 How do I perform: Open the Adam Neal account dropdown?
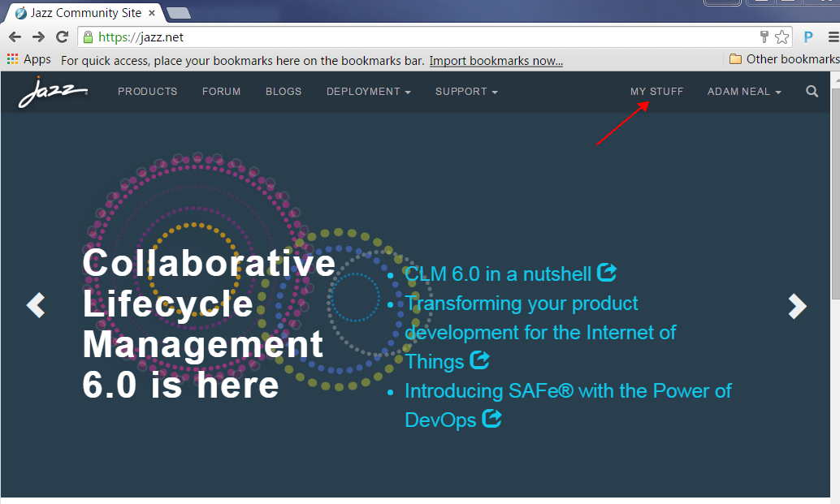click(x=744, y=92)
